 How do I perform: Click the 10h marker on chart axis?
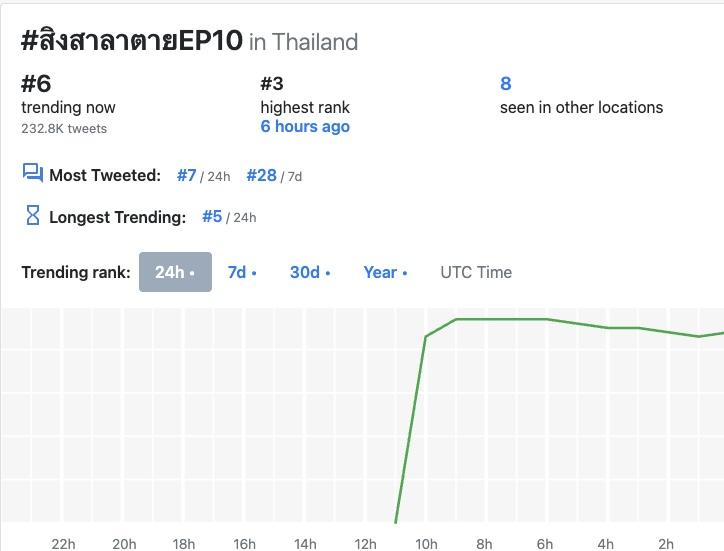tap(426, 543)
